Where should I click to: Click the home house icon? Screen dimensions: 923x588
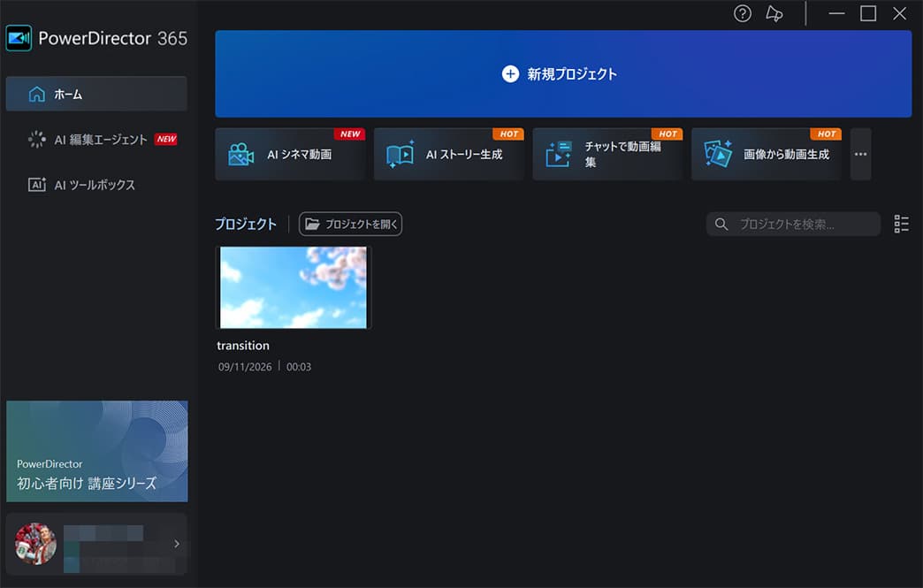(x=36, y=94)
